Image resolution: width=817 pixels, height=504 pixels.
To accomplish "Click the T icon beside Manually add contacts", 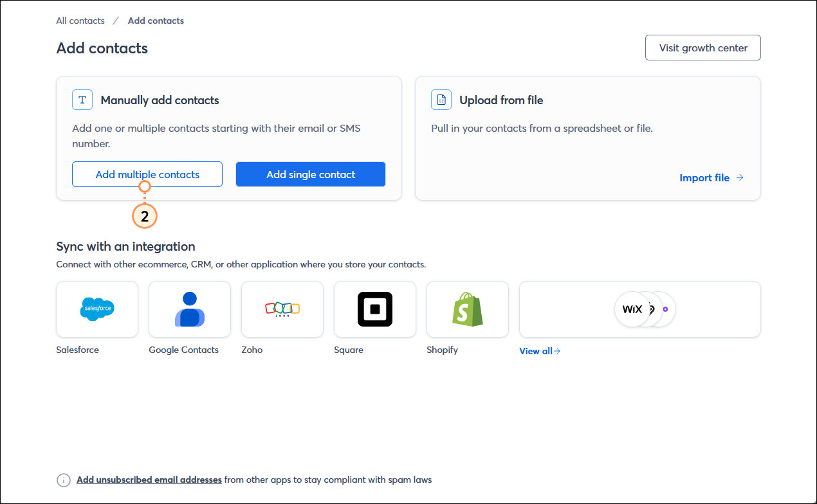I will tap(82, 100).
